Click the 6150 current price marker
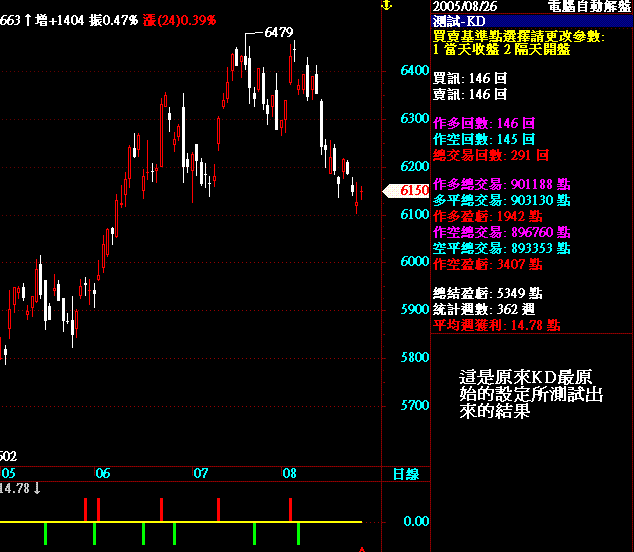Image resolution: width=634 pixels, height=552 pixels. 406,190
